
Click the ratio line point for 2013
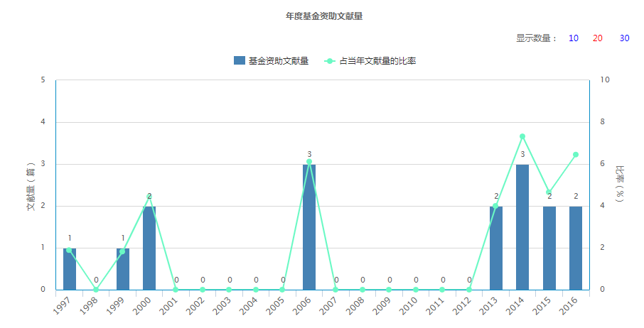(x=495, y=206)
